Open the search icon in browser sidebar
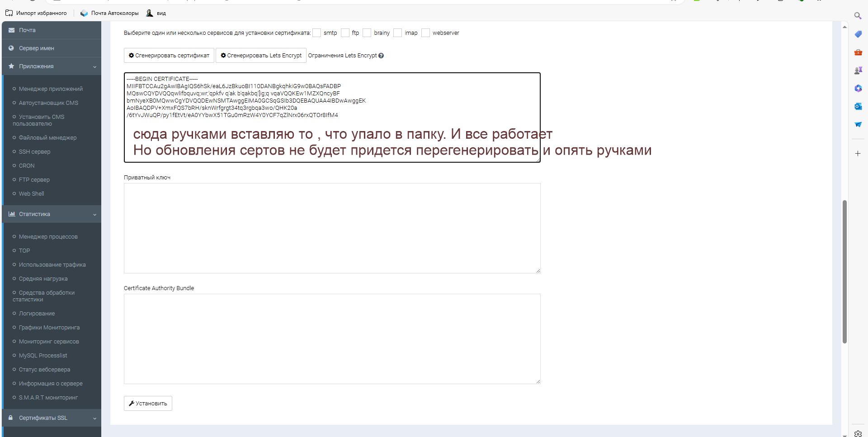Screen dimensions: 868x437 pos(858,16)
